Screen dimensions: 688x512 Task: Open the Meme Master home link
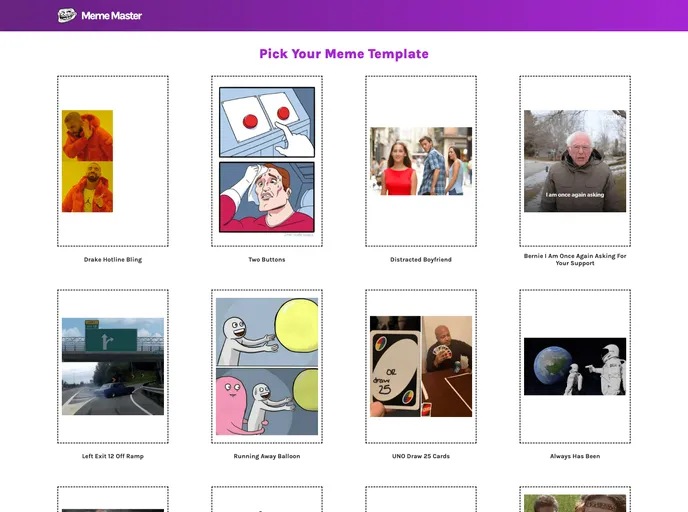[111, 16]
